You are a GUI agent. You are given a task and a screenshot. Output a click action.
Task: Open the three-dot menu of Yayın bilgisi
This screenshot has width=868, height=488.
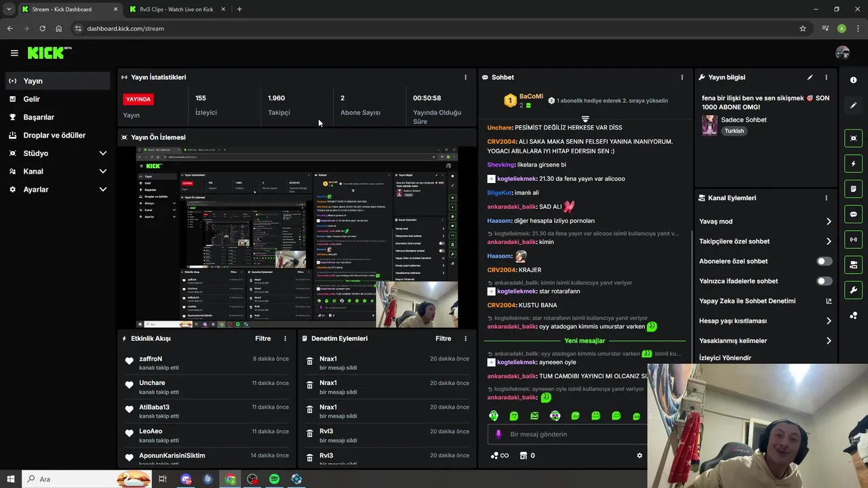826,77
